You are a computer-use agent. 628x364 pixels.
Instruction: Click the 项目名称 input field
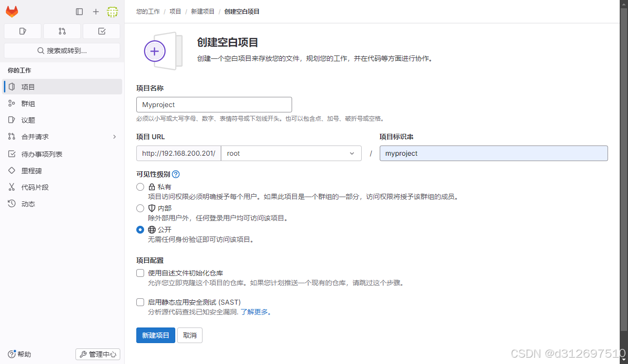click(x=214, y=105)
